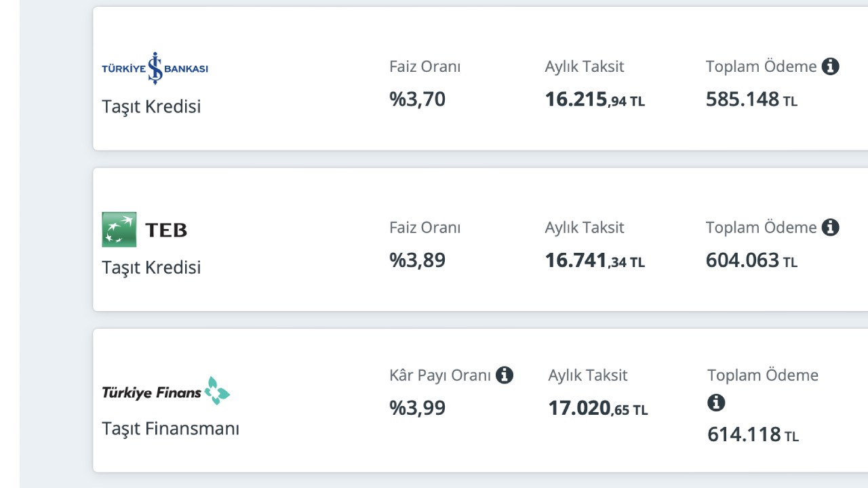The image size is (868, 488).
Task: Open info icon beside TEB Toplam Ödeme
Action: tap(831, 227)
